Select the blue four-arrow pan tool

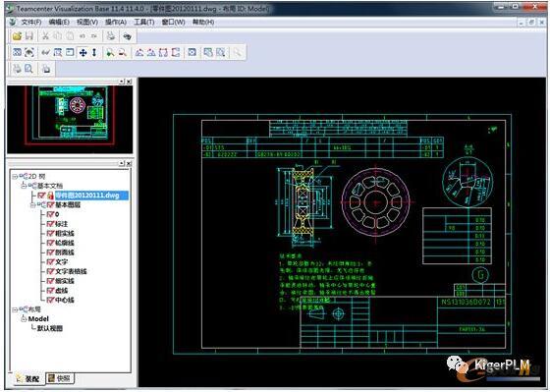[x=82, y=53]
